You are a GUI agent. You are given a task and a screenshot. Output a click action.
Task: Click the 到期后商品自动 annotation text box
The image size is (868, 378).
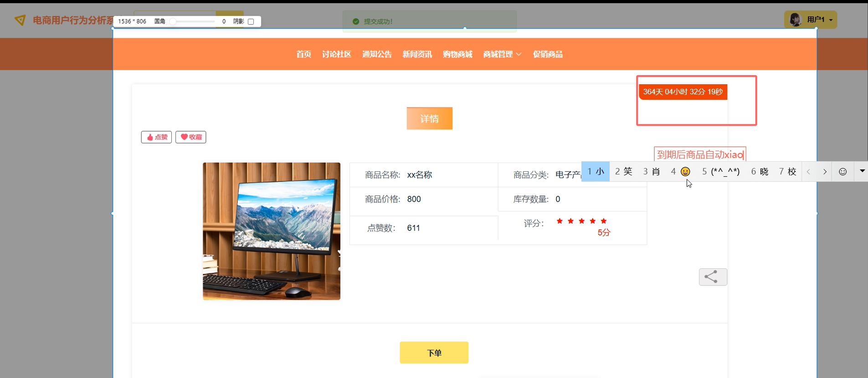click(700, 154)
